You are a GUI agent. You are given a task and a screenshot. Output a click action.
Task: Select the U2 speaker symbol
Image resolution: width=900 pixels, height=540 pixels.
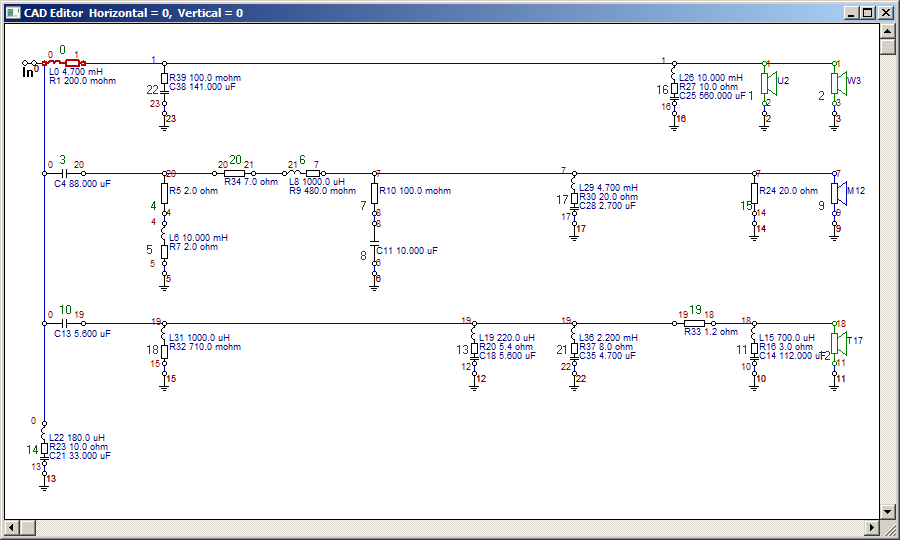point(768,83)
